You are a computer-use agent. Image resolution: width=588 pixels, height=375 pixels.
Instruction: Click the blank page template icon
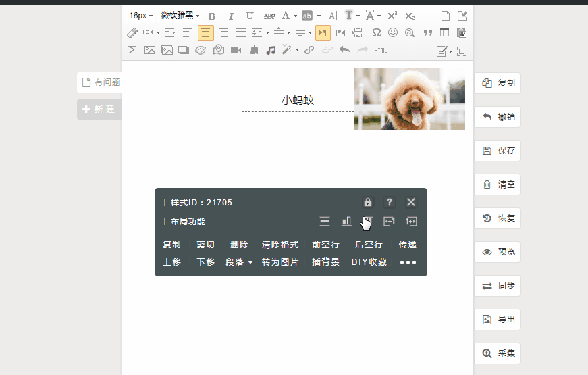445,16
